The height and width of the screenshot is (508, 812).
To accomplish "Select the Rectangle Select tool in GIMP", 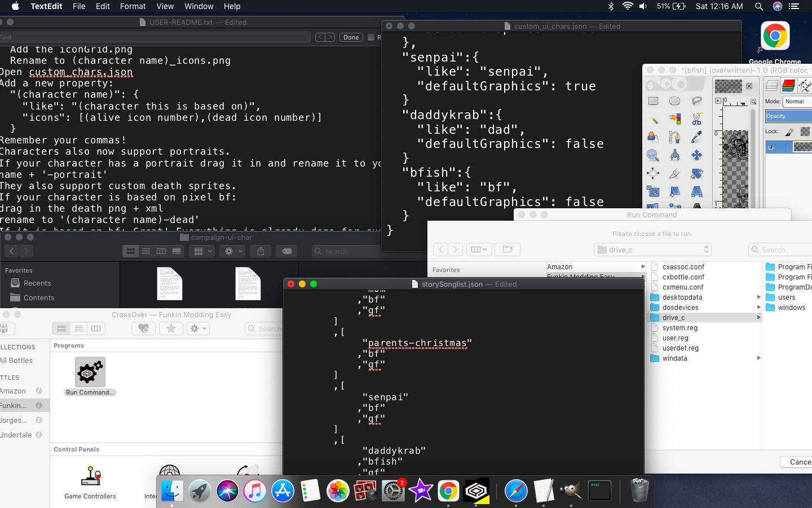I will click(653, 101).
